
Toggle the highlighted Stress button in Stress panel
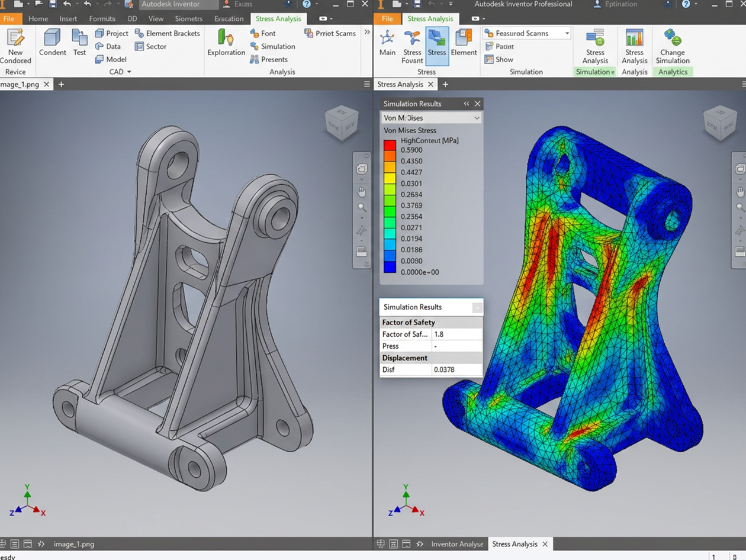tap(437, 46)
